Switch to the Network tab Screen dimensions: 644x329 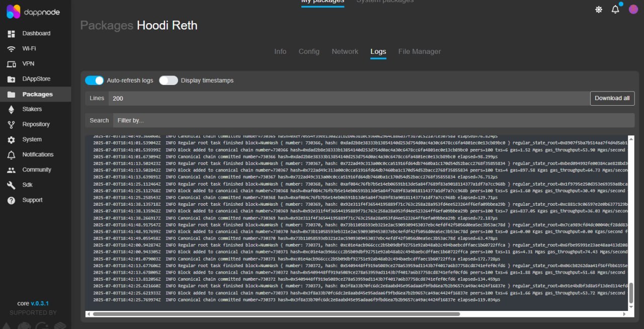point(345,51)
